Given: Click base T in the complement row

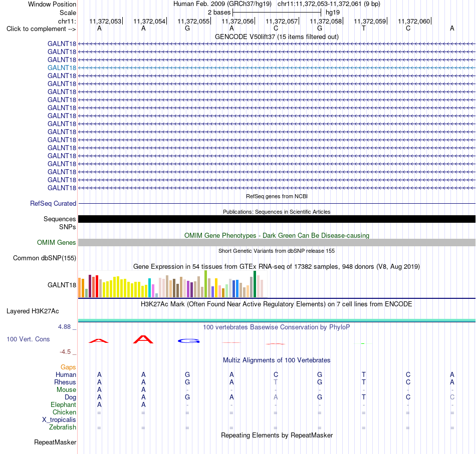Looking at the screenshot, I should coord(364,28).
